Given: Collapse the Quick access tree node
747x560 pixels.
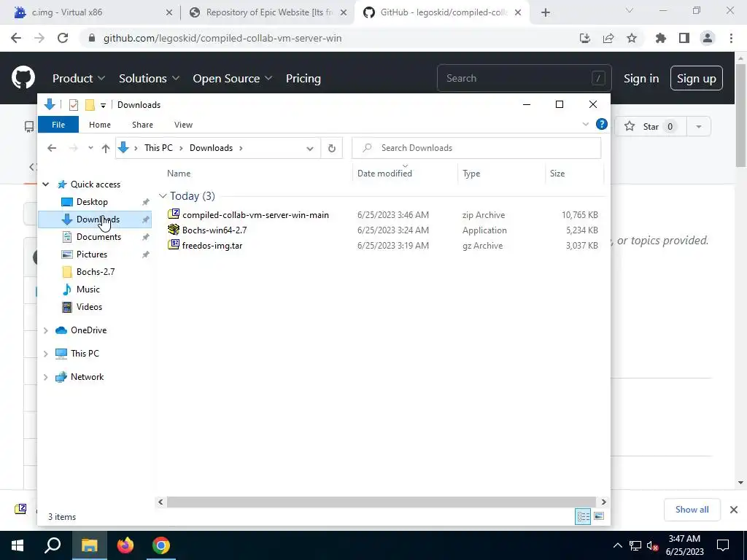Looking at the screenshot, I should (46, 184).
